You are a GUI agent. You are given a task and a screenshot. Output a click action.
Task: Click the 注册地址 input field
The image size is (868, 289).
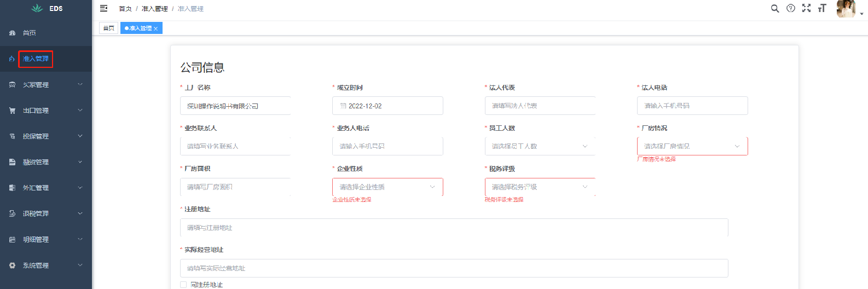coord(454,228)
